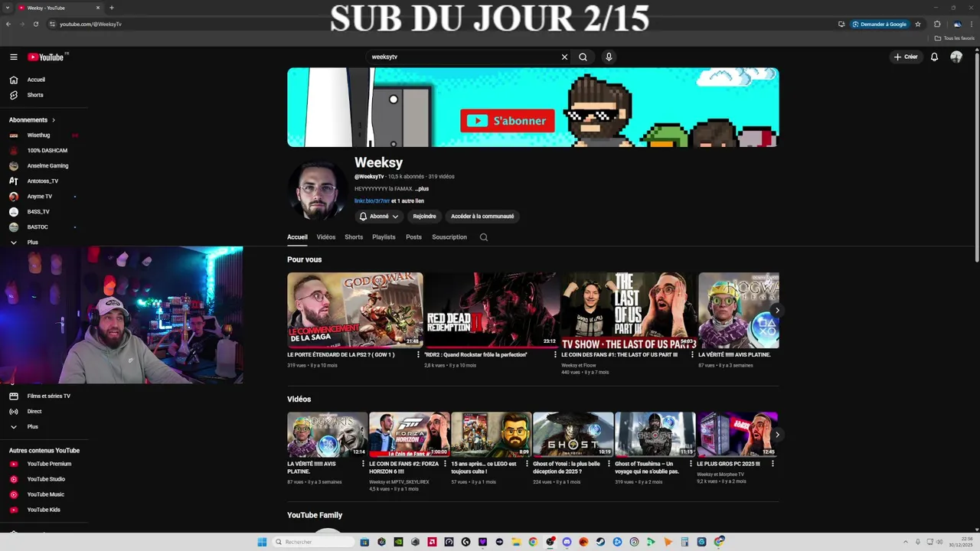
Task: Open YouTube Kids
Action: [x=35, y=510]
